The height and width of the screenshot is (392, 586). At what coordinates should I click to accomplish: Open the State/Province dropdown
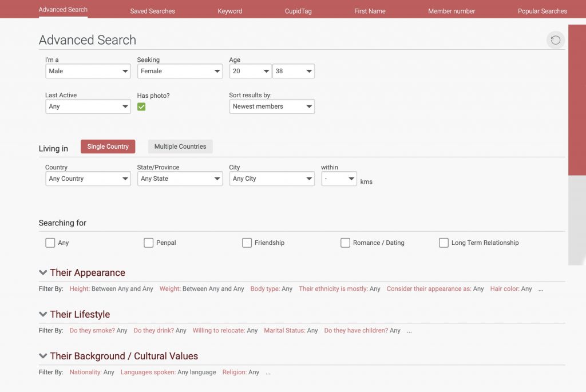click(x=180, y=179)
